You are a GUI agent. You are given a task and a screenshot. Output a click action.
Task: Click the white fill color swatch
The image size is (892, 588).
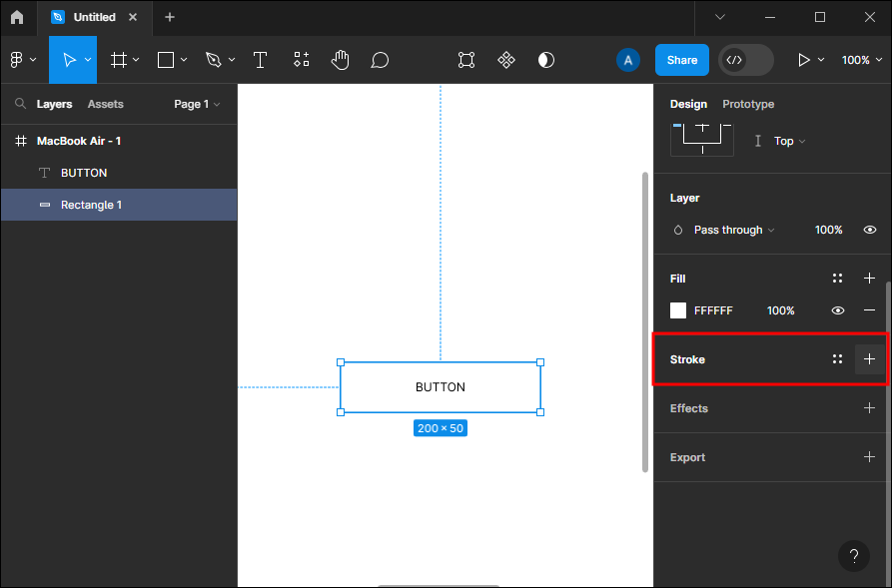click(678, 310)
